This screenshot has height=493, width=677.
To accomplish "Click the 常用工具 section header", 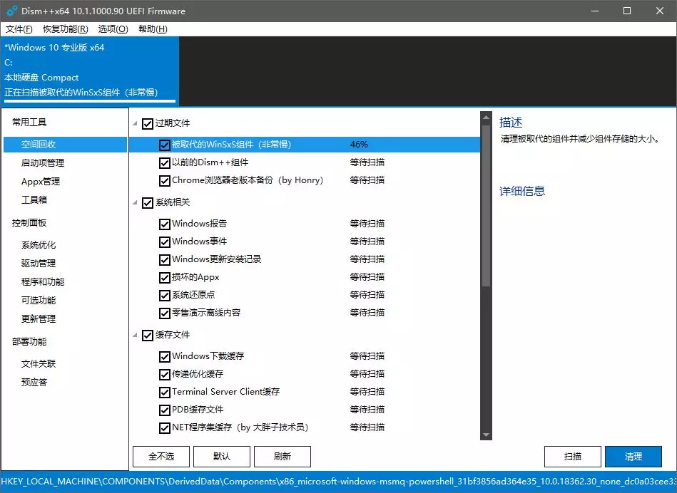I will (x=29, y=122).
